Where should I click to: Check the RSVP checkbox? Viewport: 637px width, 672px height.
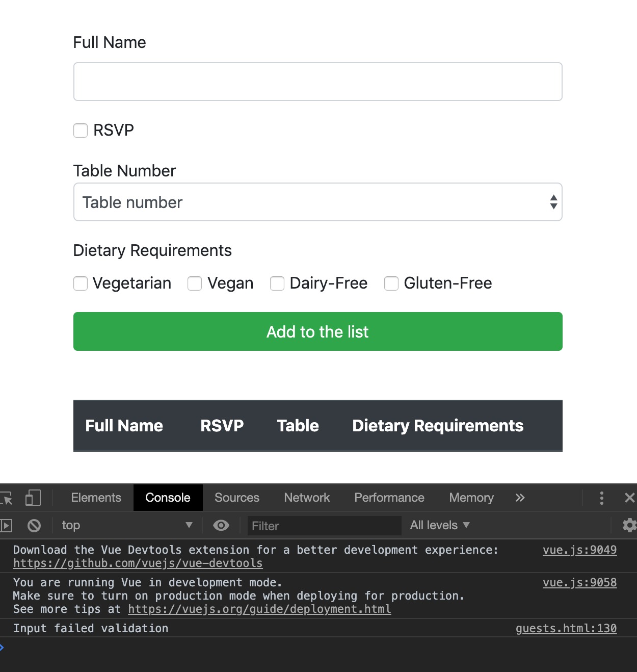point(81,131)
